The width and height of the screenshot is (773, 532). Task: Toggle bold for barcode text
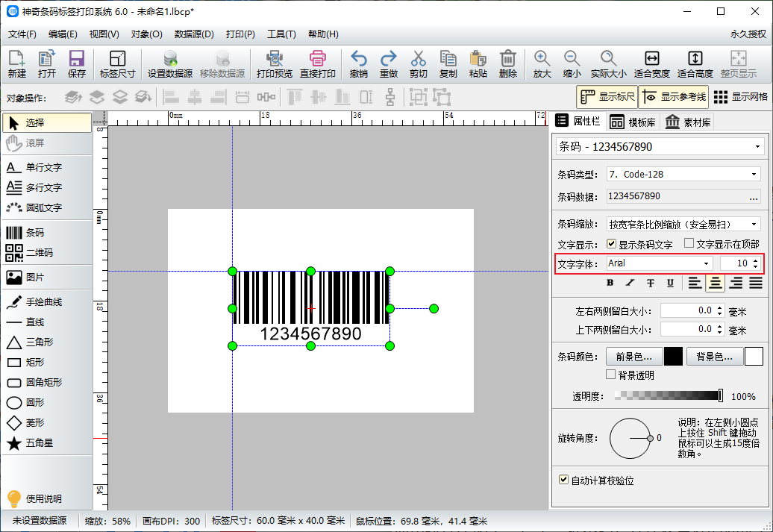click(610, 283)
